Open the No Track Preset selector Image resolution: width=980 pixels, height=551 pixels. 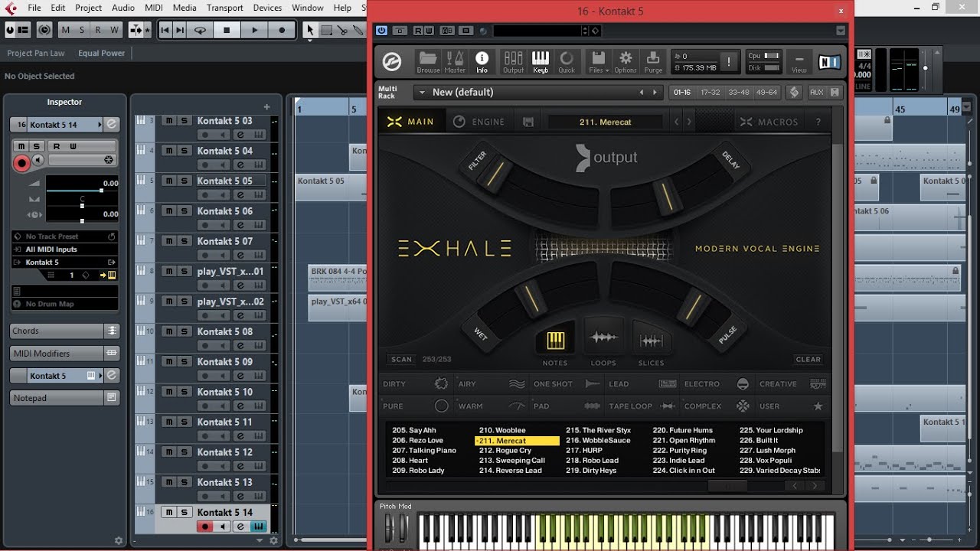[x=65, y=236]
